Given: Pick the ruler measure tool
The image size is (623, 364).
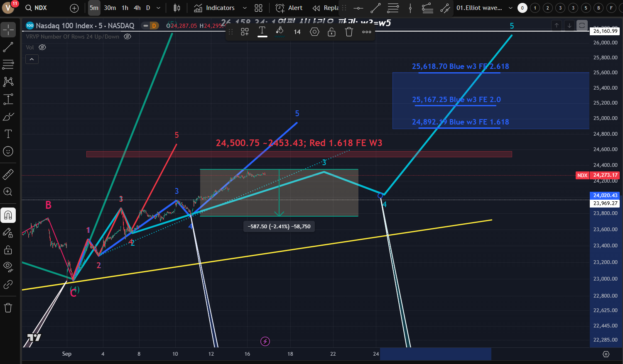Looking at the screenshot, I should click(8, 175).
